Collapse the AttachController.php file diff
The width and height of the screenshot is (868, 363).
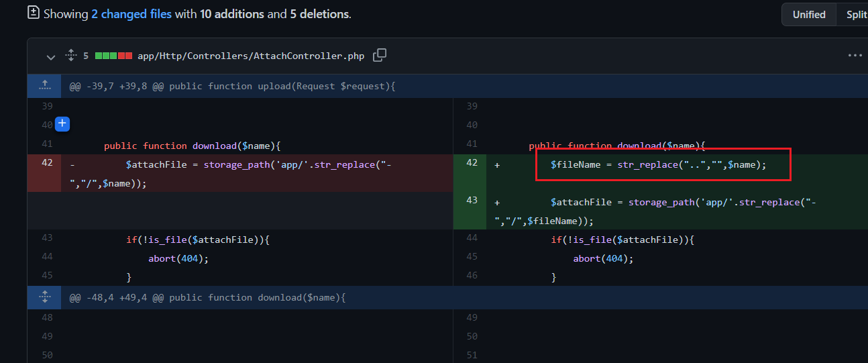(x=50, y=56)
